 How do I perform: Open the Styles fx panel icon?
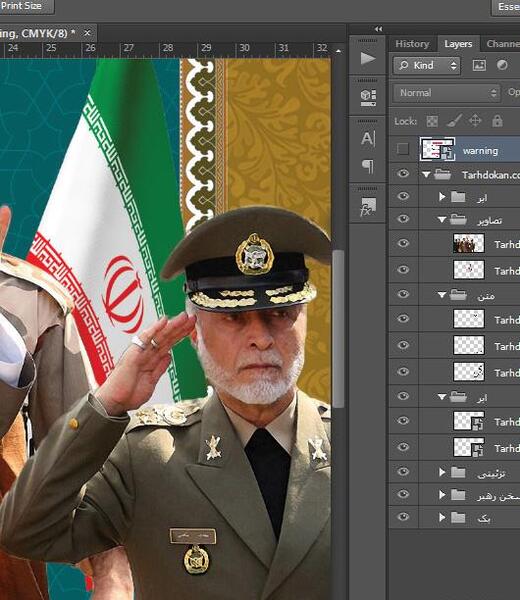click(368, 207)
